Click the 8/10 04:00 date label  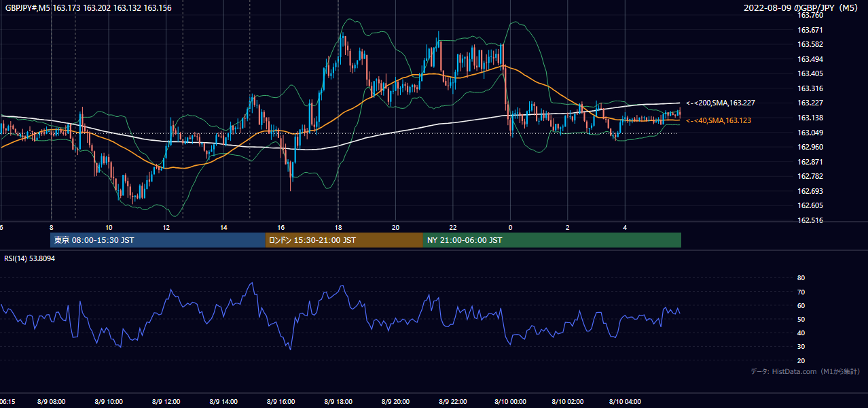[x=625, y=402]
